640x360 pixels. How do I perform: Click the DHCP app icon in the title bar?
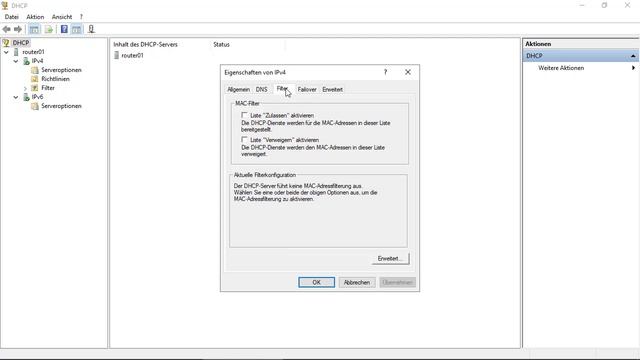point(5,5)
